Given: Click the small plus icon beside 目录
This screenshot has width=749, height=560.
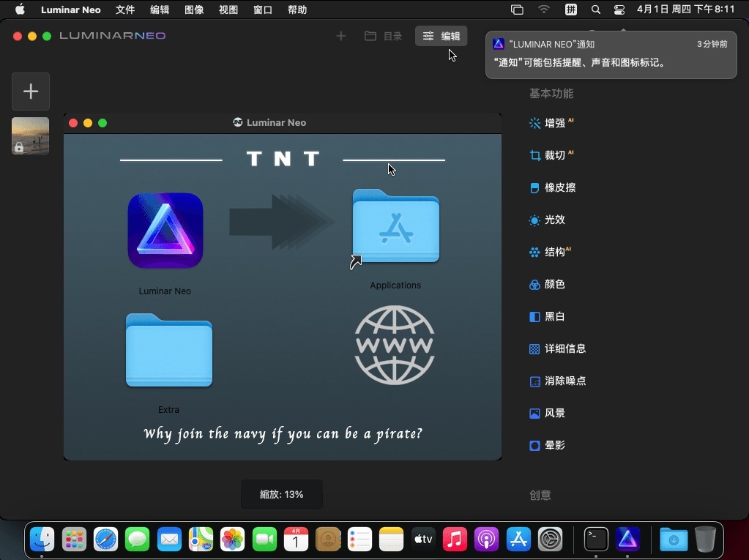Looking at the screenshot, I should (341, 36).
